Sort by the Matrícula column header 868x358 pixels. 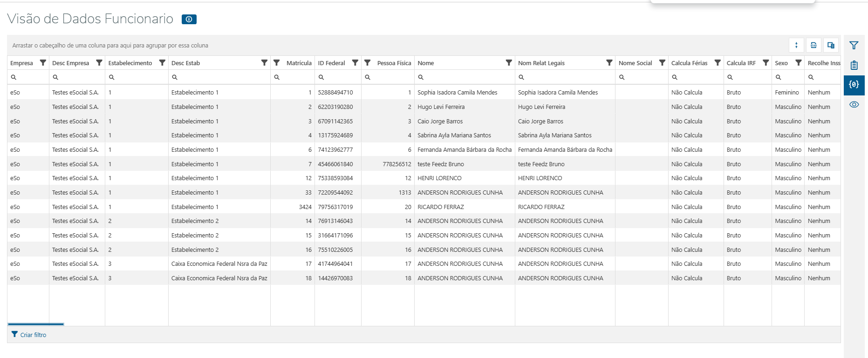pyautogui.click(x=299, y=63)
